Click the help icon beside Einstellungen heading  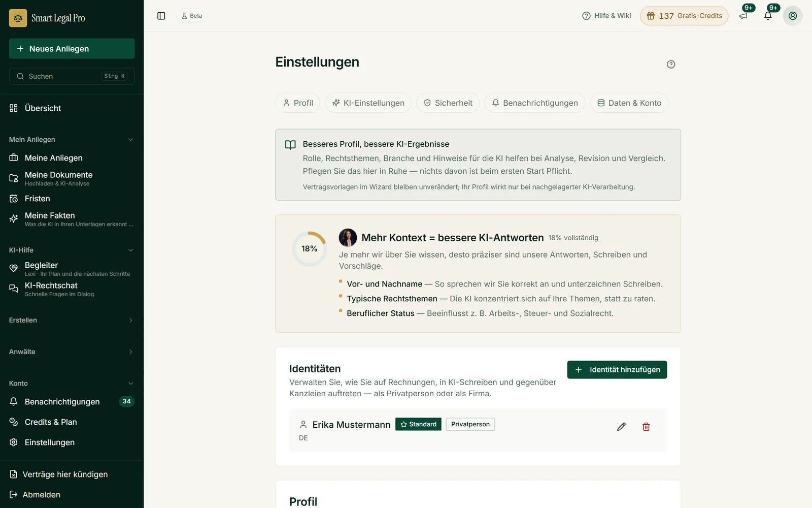click(x=671, y=64)
